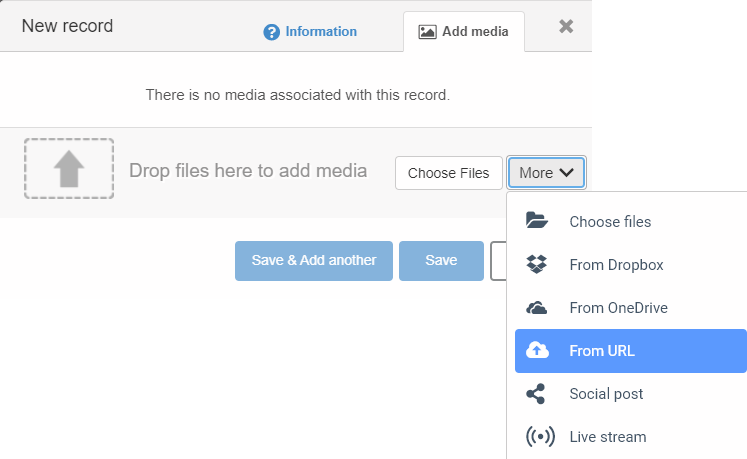
Task: Open the Information tab
Action: coord(310,31)
